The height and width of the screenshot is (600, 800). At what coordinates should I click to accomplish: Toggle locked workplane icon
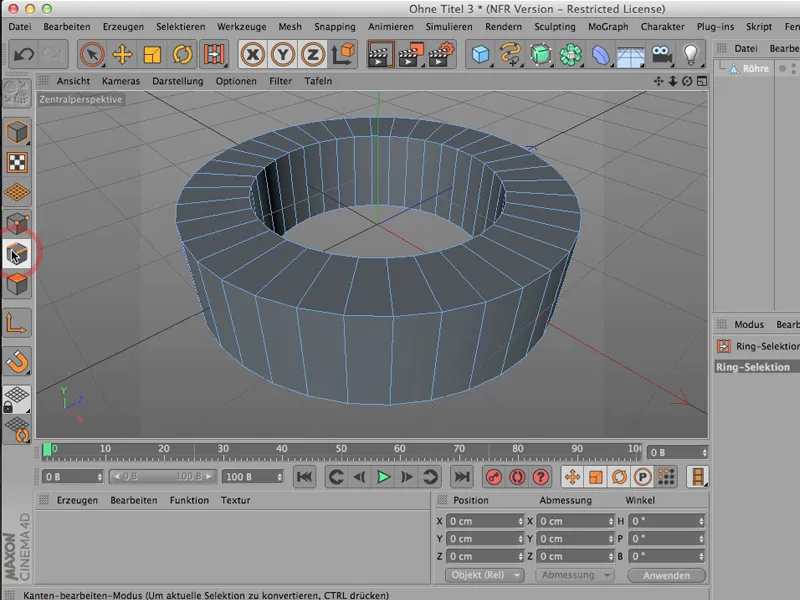click(x=17, y=399)
